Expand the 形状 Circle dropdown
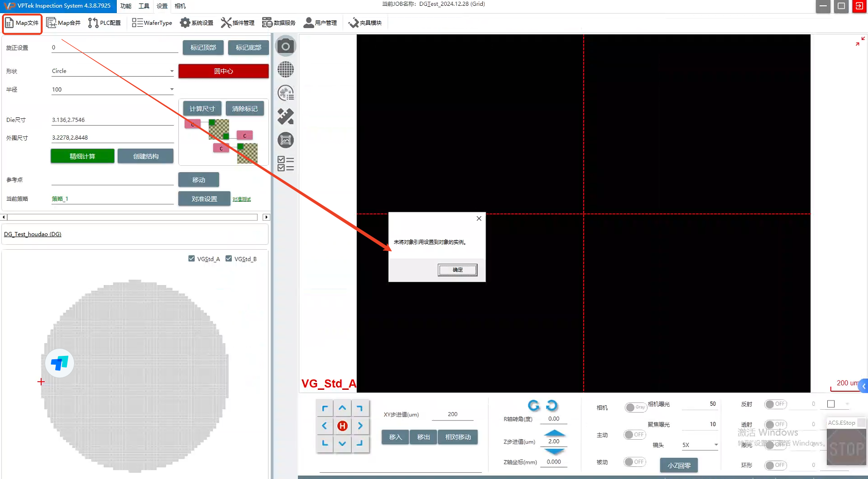Screen dimensions: 868x479 coord(172,71)
